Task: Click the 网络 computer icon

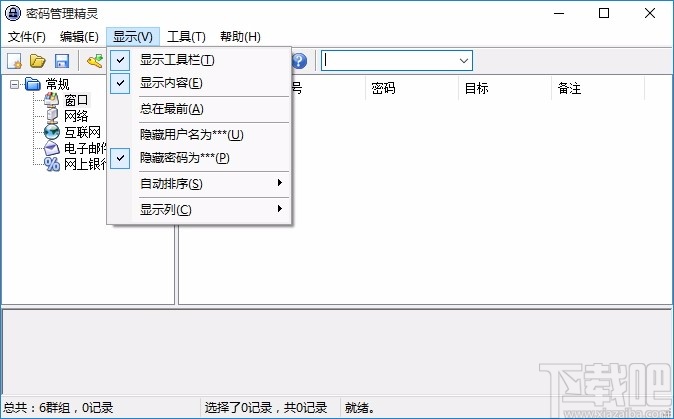Action: click(x=52, y=116)
